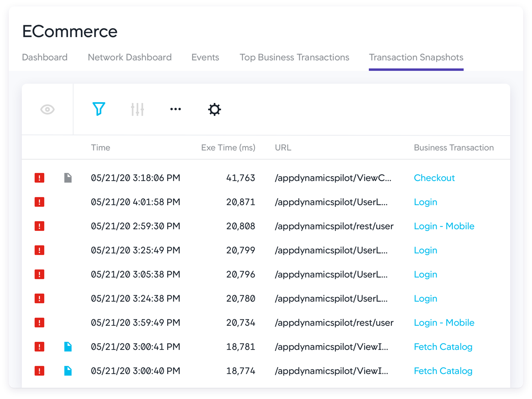Click the rest/user URL on the 3:59:49 PM row
This screenshot has width=532, height=399.
[334, 323]
